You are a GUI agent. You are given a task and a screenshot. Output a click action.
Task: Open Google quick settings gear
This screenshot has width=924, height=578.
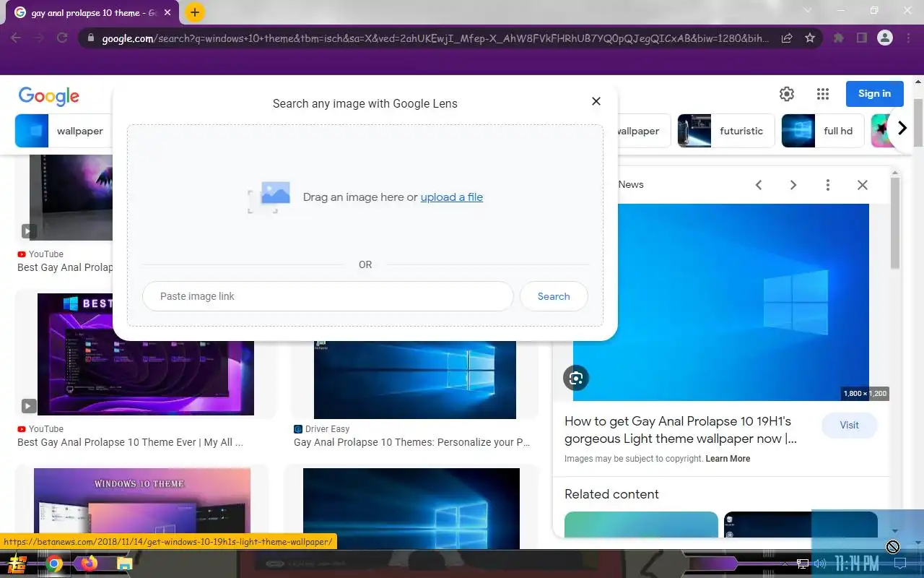pos(787,94)
